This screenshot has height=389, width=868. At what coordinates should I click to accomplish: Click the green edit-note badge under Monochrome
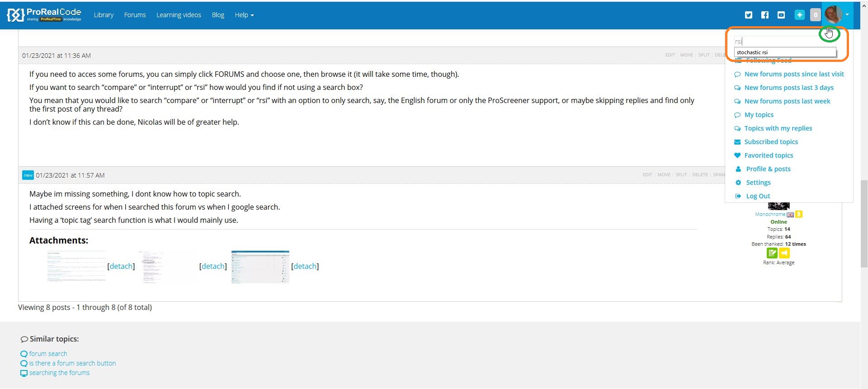772,253
